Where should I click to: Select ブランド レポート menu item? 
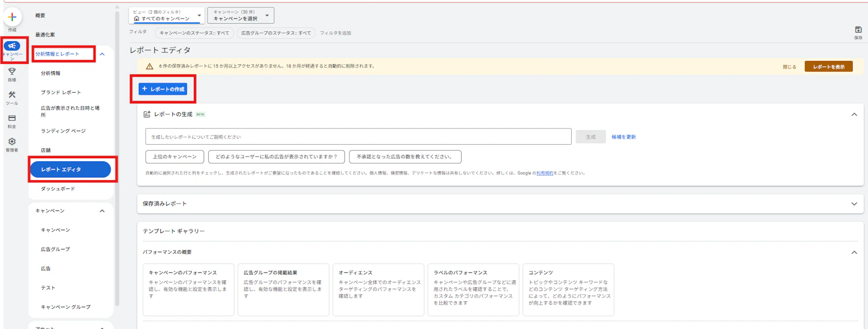pos(61,92)
